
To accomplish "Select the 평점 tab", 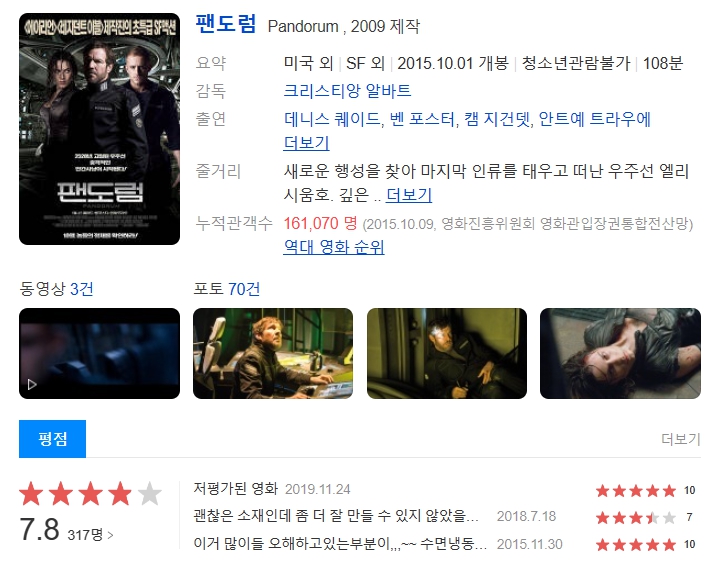I will (x=52, y=439).
